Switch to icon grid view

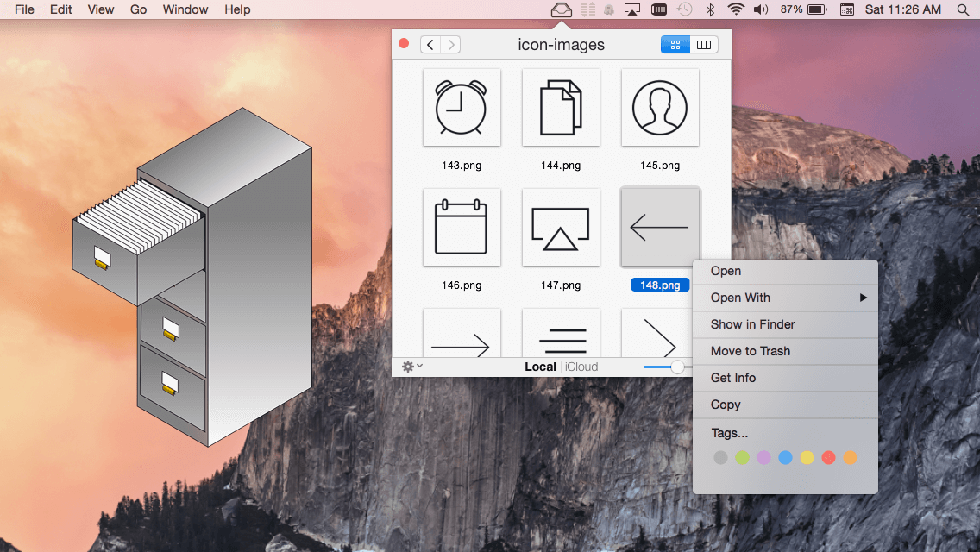tap(675, 44)
